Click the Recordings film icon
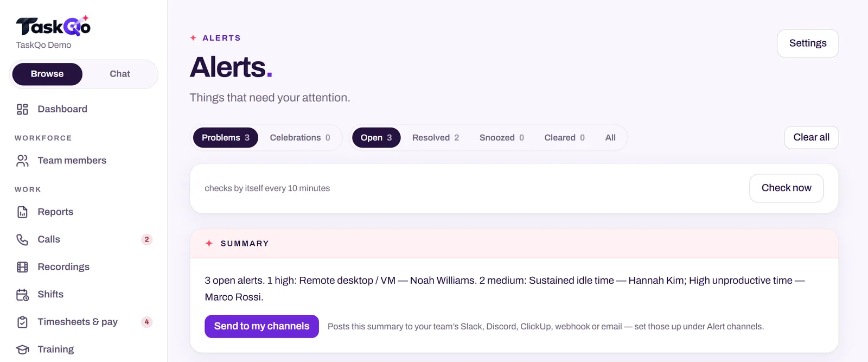The height and width of the screenshot is (362, 868). point(22,267)
